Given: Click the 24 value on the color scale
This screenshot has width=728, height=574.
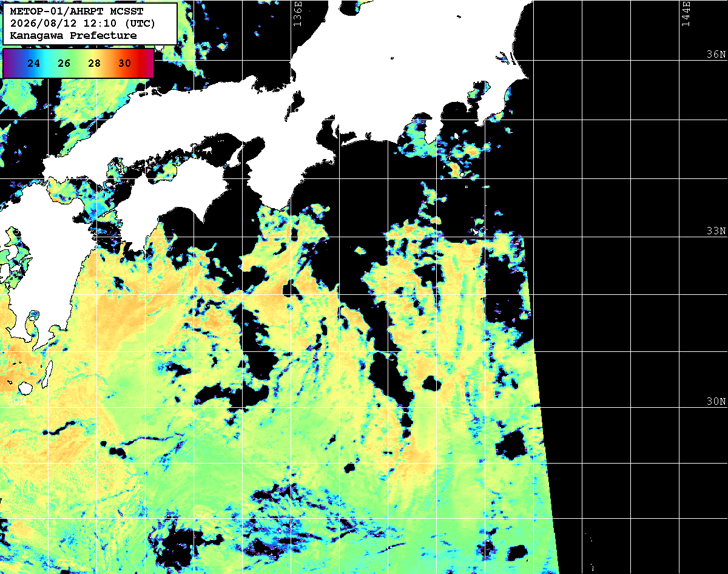Looking at the screenshot, I should [34, 63].
